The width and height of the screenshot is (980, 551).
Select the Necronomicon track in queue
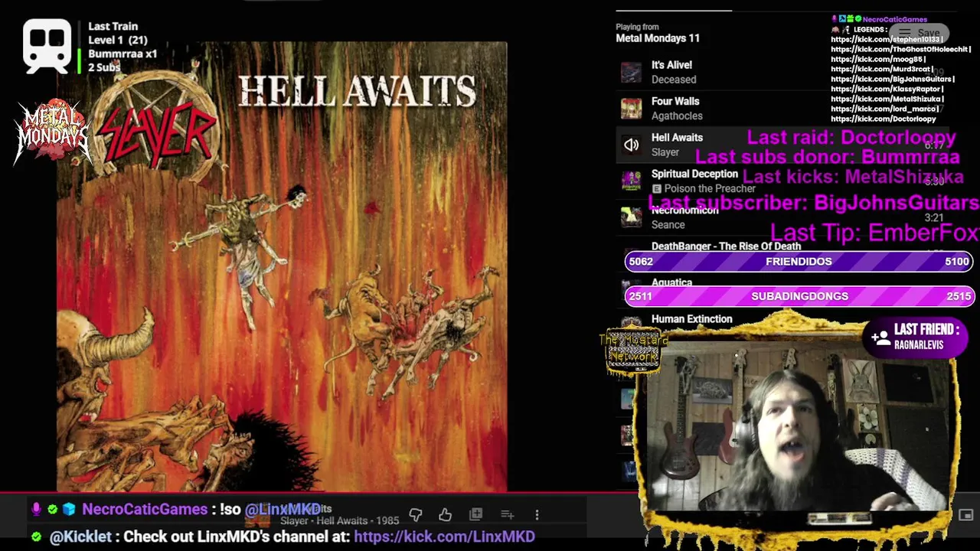tap(684, 210)
